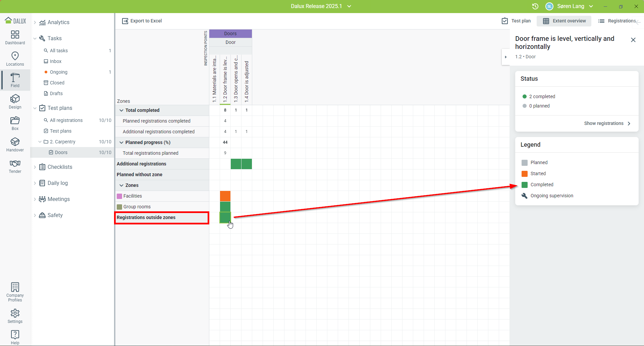Close the Door frame details panel
Image resolution: width=644 pixels, height=346 pixels.
tap(633, 40)
